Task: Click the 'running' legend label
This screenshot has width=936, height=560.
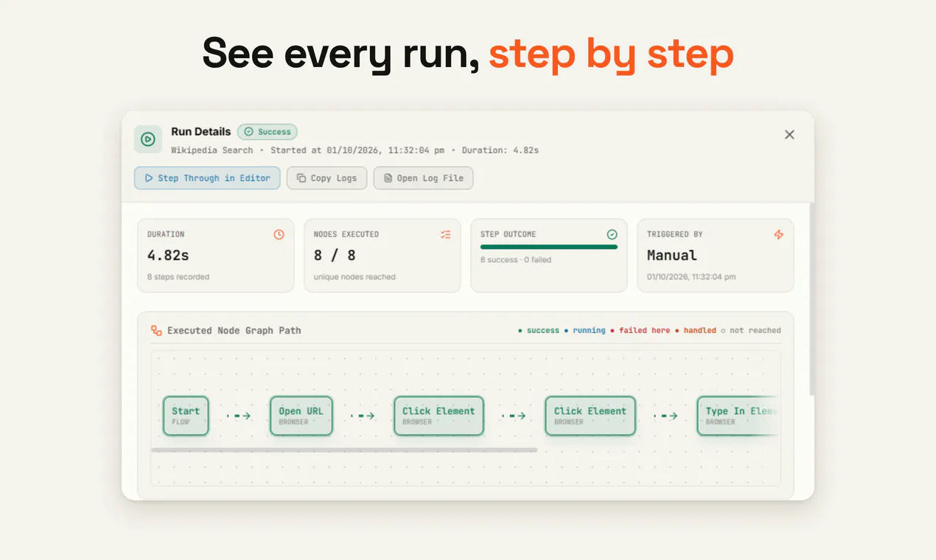Action: point(589,330)
